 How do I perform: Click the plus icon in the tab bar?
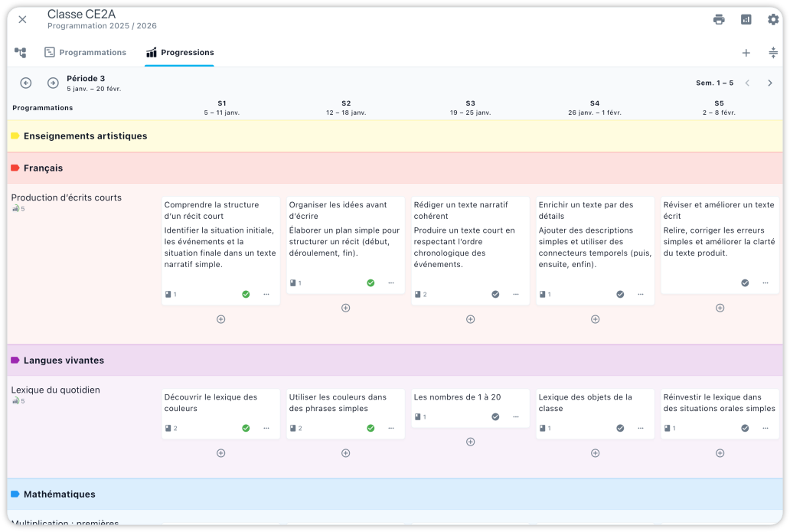point(746,53)
